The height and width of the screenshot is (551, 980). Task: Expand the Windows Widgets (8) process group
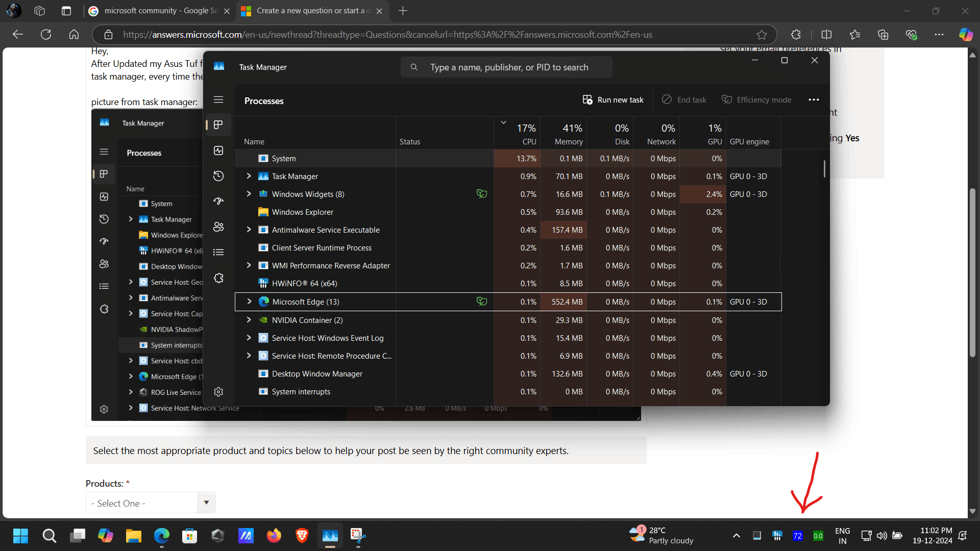click(249, 194)
